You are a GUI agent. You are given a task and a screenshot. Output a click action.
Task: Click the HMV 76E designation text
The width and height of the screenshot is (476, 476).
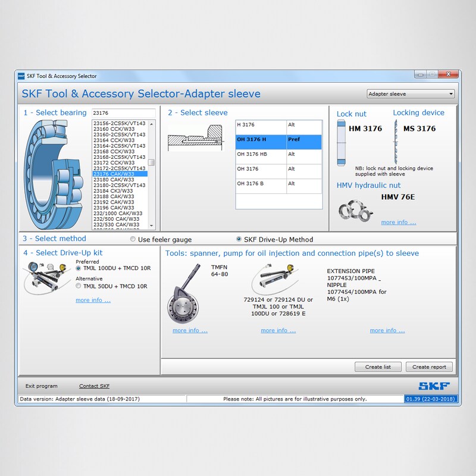[398, 197]
